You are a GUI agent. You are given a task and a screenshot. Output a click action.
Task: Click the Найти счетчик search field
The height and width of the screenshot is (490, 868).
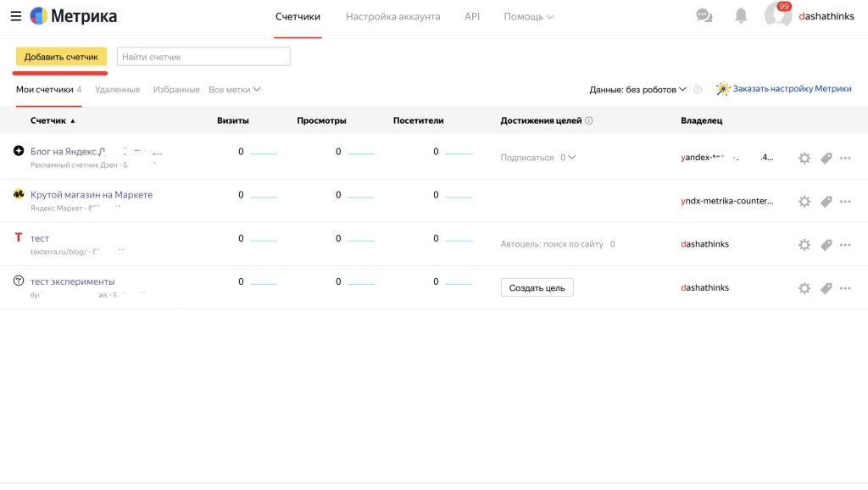(203, 57)
